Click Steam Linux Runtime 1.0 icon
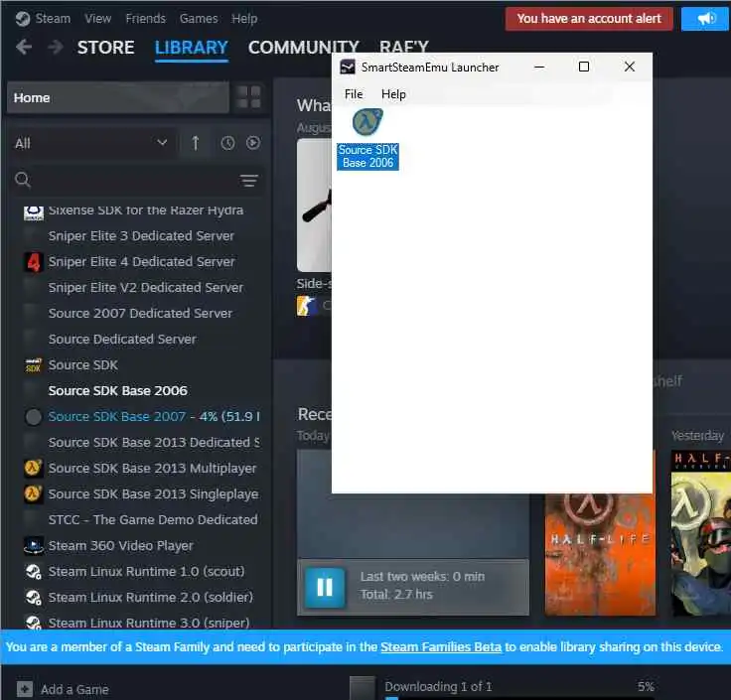Image resolution: width=731 pixels, height=700 pixels. tap(34, 572)
